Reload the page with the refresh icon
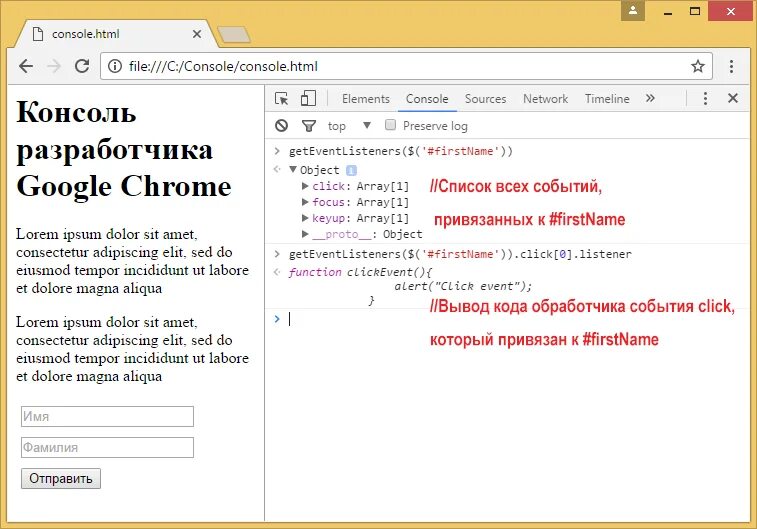 (82, 66)
